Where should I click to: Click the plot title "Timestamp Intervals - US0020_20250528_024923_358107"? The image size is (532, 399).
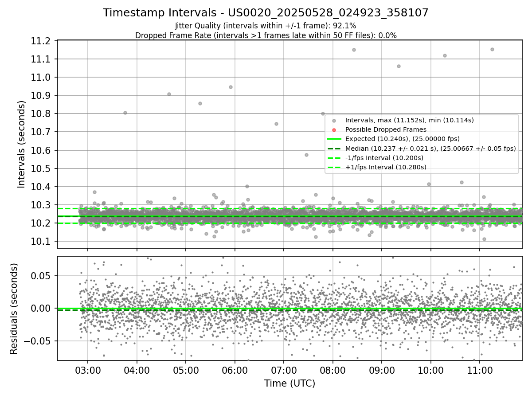click(x=266, y=13)
